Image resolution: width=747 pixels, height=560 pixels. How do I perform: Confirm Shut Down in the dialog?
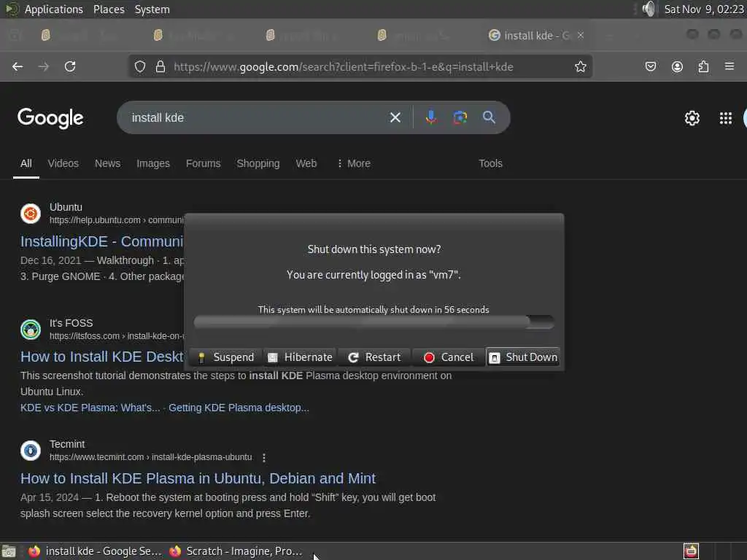click(523, 357)
